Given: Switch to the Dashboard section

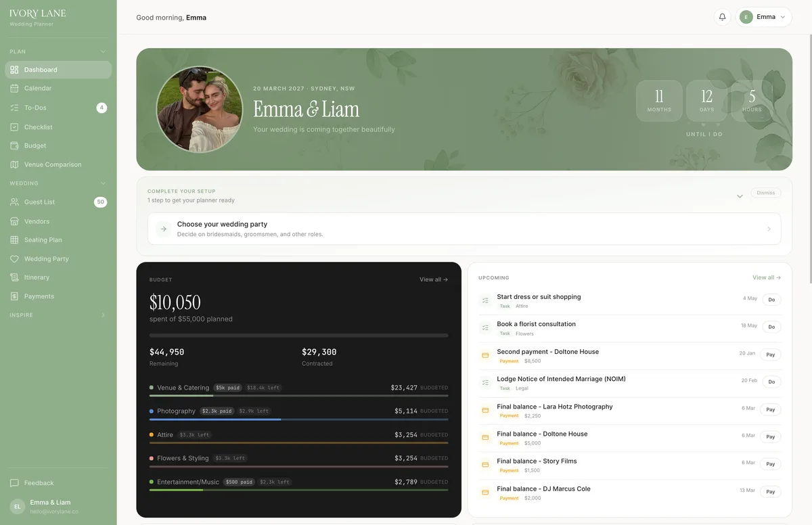Looking at the screenshot, I should 15,69.
